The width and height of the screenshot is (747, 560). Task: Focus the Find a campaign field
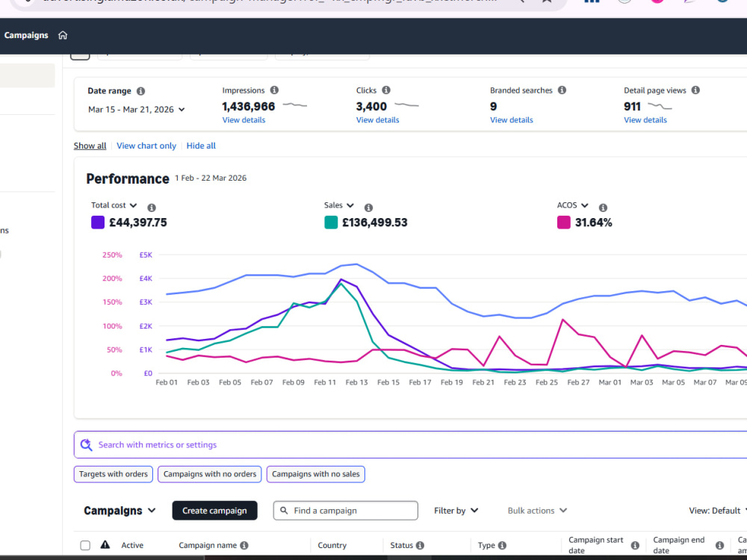[346, 511]
